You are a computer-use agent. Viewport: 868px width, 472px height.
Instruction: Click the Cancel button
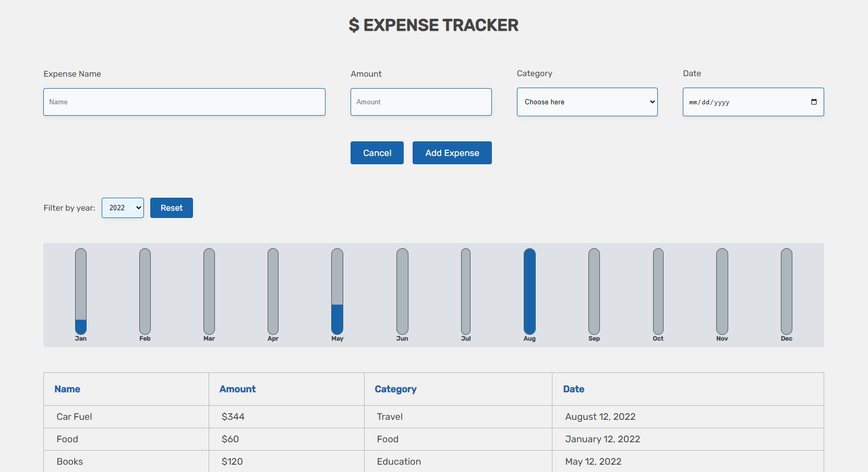[377, 153]
